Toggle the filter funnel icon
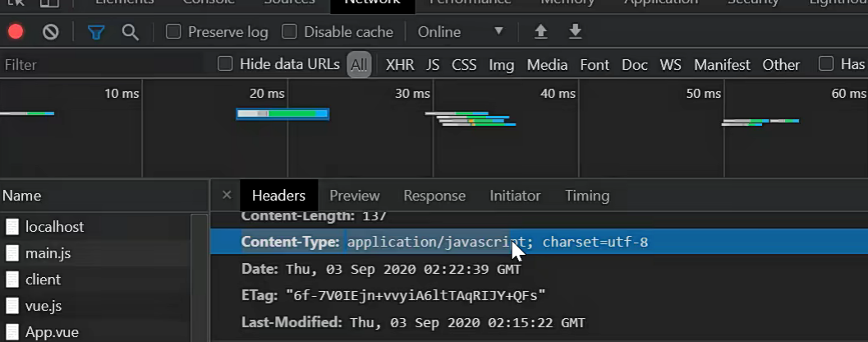 96,32
